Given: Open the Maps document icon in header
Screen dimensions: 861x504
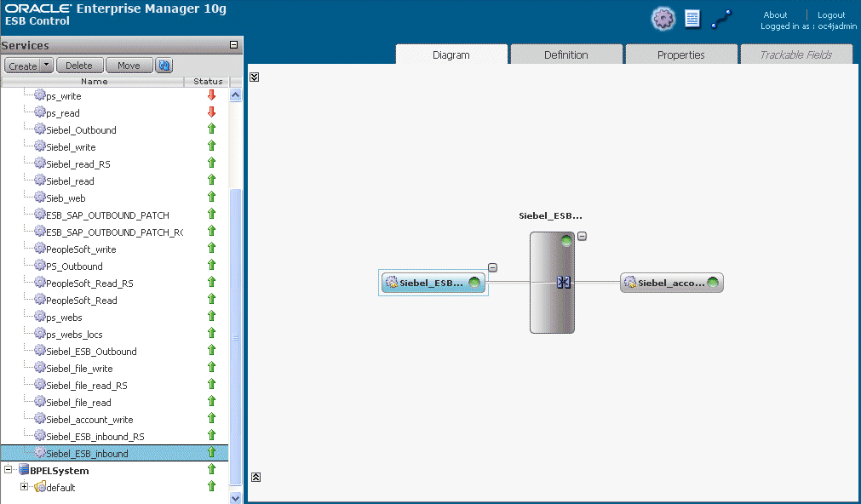Looking at the screenshot, I should click(x=692, y=19).
